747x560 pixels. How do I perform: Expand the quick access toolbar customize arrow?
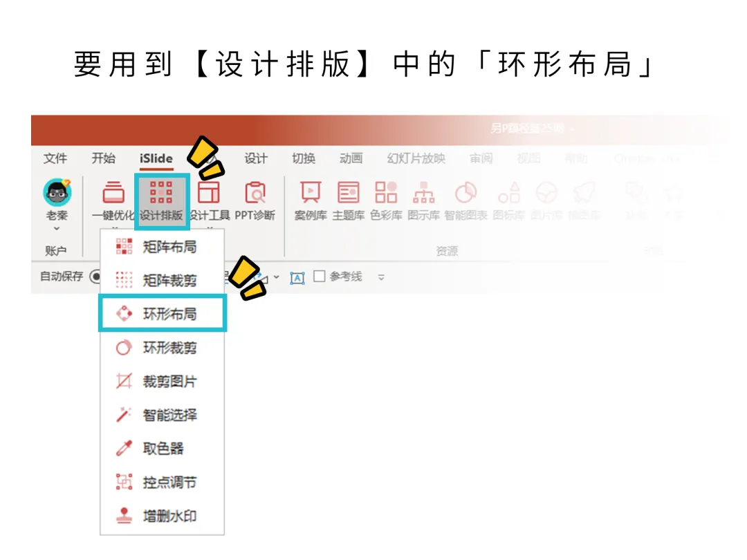click(381, 277)
